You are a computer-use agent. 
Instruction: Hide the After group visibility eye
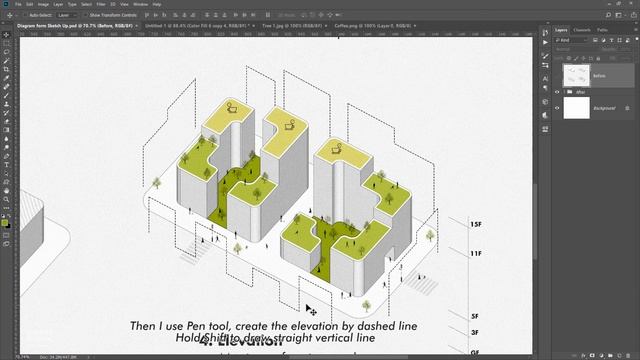tap(557, 92)
